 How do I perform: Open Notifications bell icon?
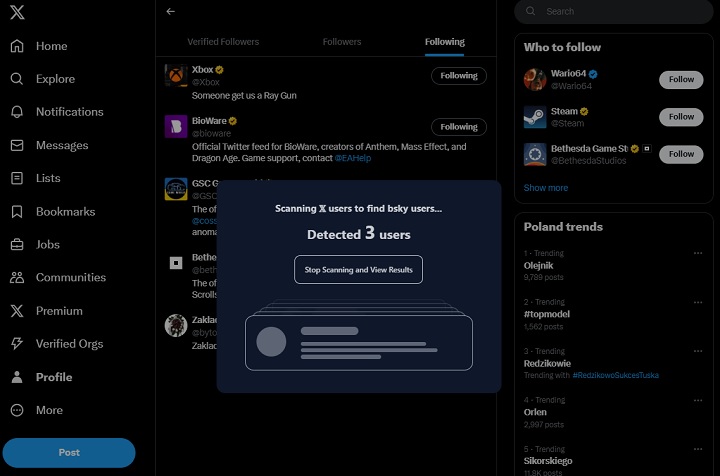(x=17, y=112)
